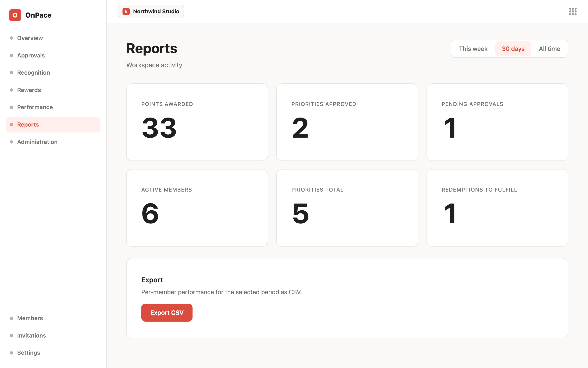Click the Per-member performance description text
588x368 pixels.
click(x=221, y=292)
